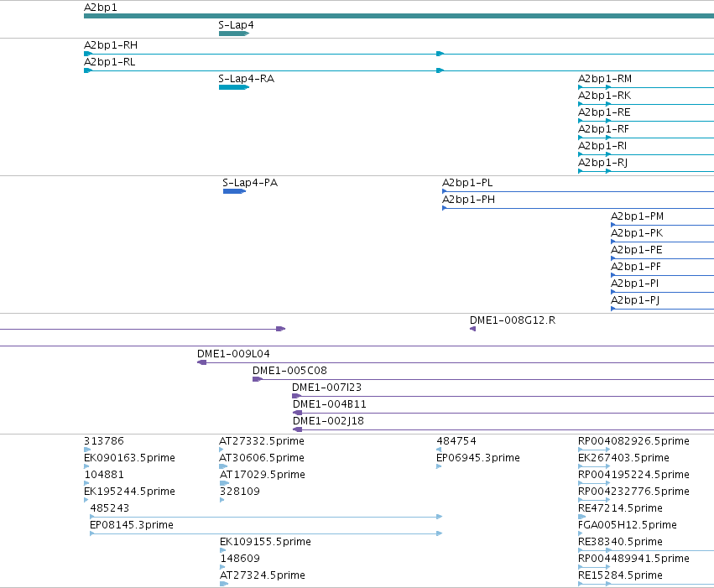This screenshot has width=714, height=588.
Task: Select transcript A2bp1-RM
Action: point(605,79)
